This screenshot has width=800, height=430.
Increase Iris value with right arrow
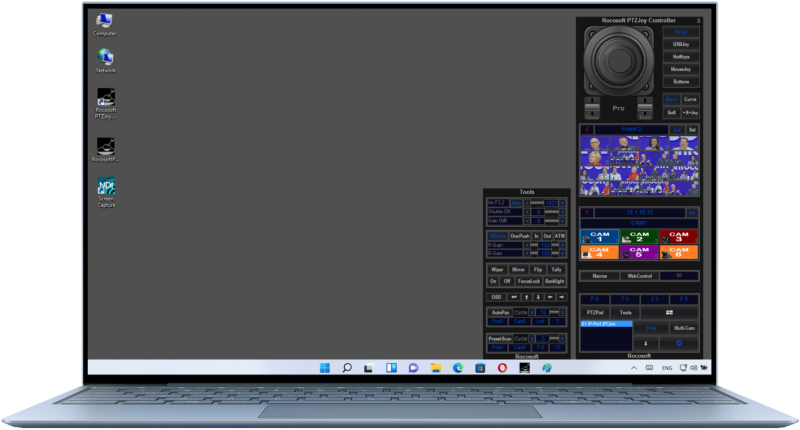point(562,203)
